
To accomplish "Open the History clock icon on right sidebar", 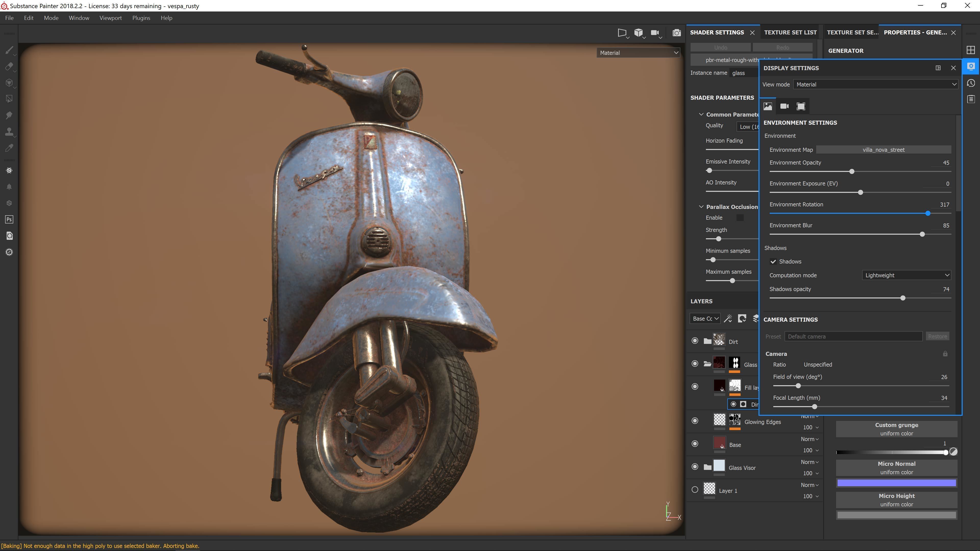I will (x=971, y=83).
